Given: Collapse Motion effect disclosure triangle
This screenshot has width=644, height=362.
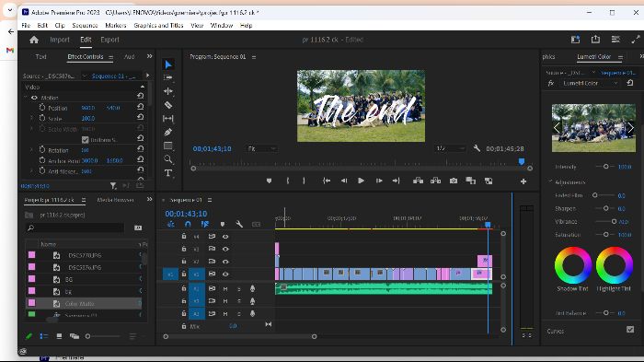Looking at the screenshot, I should (26, 98).
